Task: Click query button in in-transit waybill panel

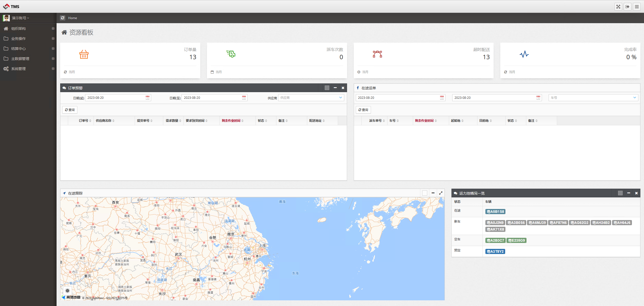Action: (363, 110)
